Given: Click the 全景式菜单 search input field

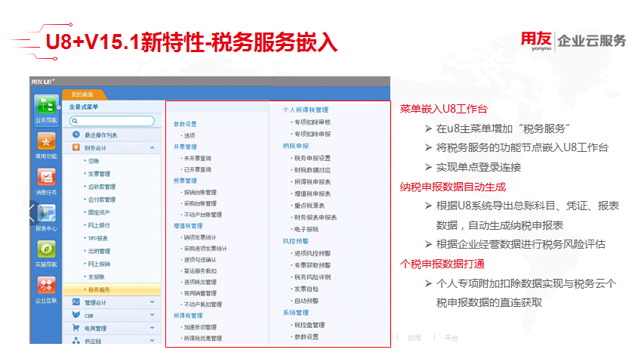Looking at the screenshot, I should [112, 121].
